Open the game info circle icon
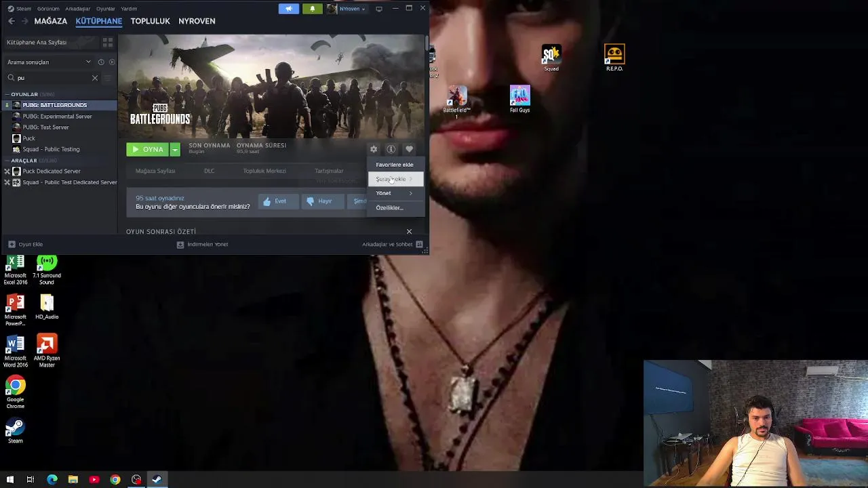This screenshot has width=868, height=488. point(391,149)
